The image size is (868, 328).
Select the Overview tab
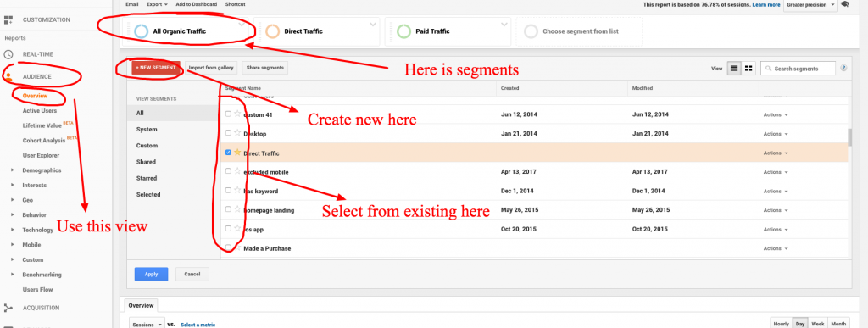pos(142,305)
